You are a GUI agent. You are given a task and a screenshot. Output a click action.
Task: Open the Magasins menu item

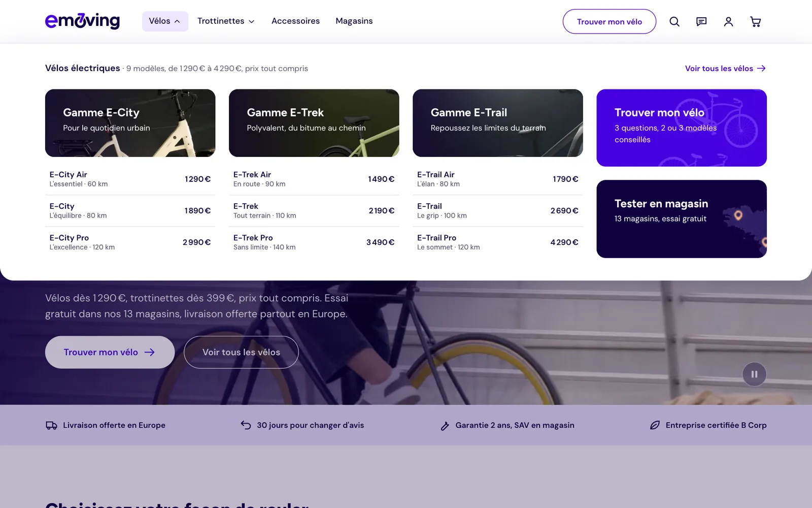(x=354, y=21)
